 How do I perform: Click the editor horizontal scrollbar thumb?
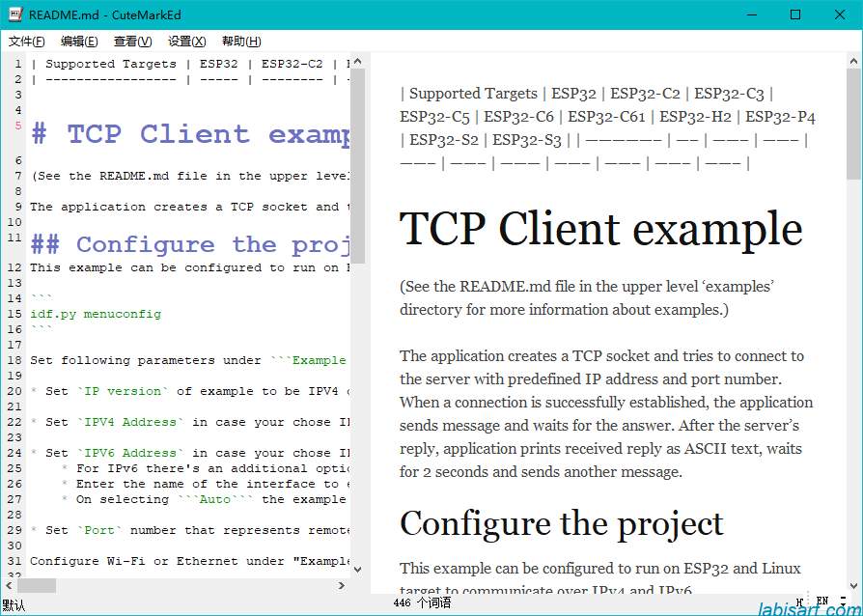pos(37,585)
